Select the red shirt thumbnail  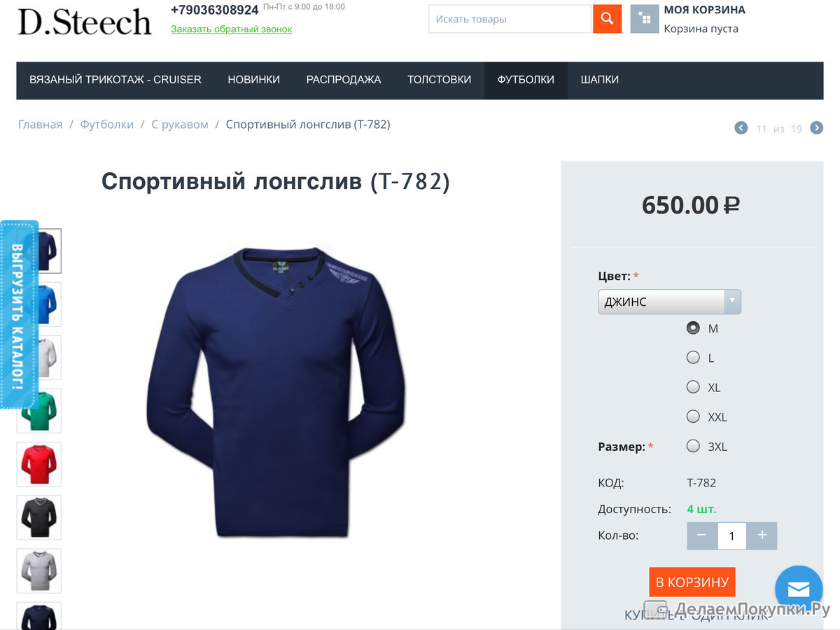click(38, 464)
